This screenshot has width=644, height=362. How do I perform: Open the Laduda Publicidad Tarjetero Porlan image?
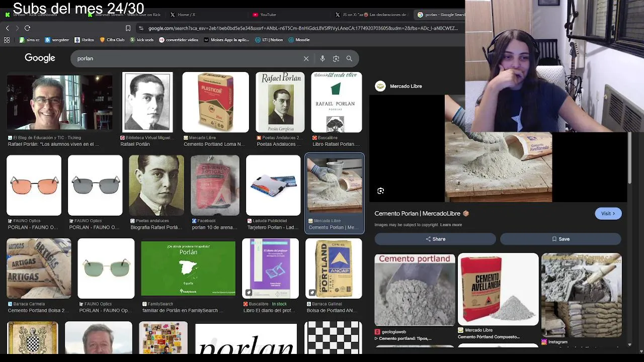pyautogui.click(x=273, y=186)
